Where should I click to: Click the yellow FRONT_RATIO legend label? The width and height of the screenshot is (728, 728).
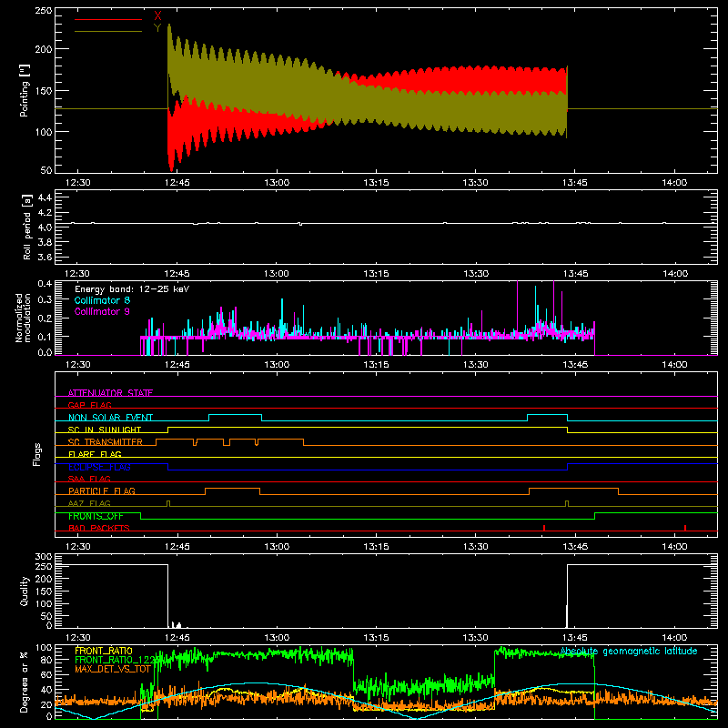[x=104, y=651]
